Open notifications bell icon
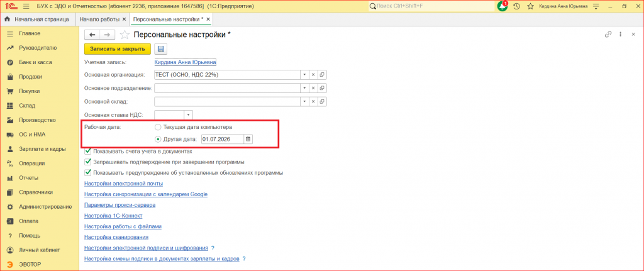The image size is (644, 271). 502,6
